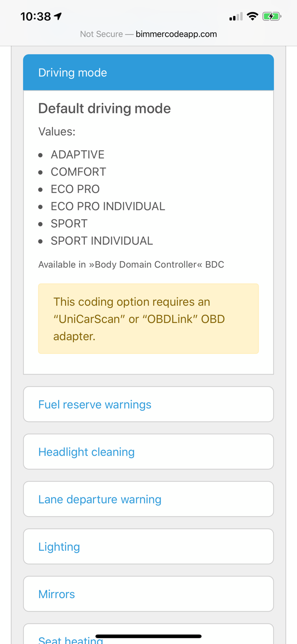The width and height of the screenshot is (297, 644).
Task: Open the Lane departure warning section
Action: pyautogui.click(x=148, y=499)
